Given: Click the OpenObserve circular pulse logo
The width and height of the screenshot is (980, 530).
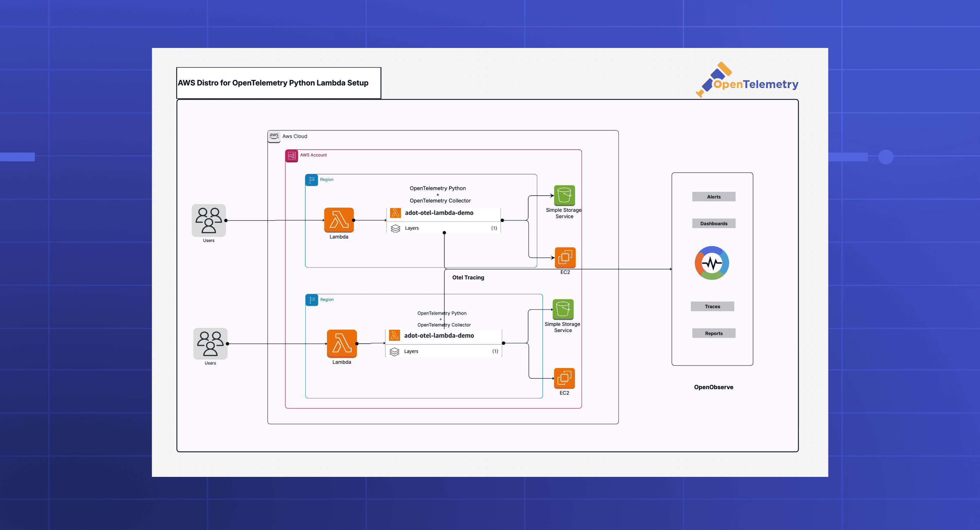Looking at the screenshot, I should tap(712, 262).
